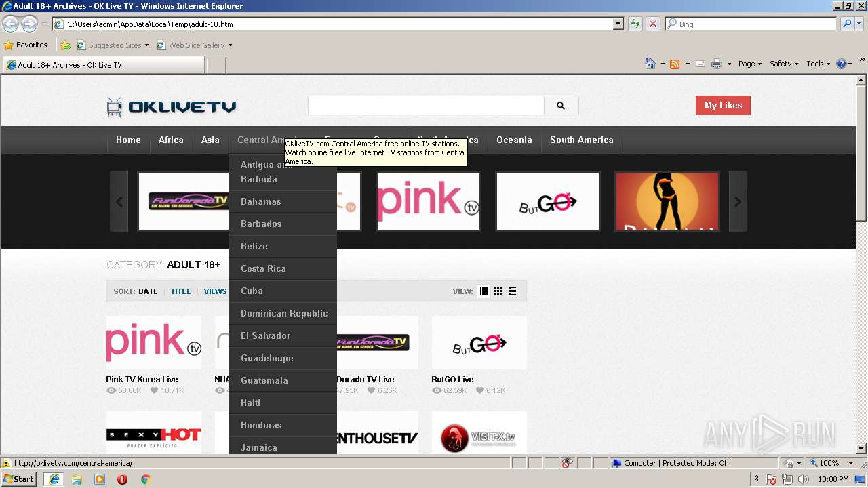Select Bahamas from dropdown menu
This screenshot has width=868, height=488.
pyautogui.click(x=283, y=201)
